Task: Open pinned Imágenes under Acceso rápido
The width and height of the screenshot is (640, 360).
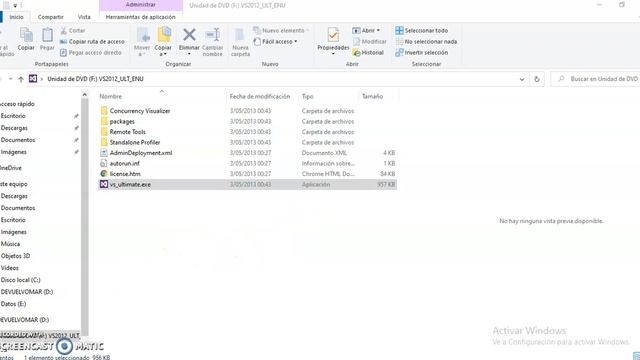Action: 13,152
